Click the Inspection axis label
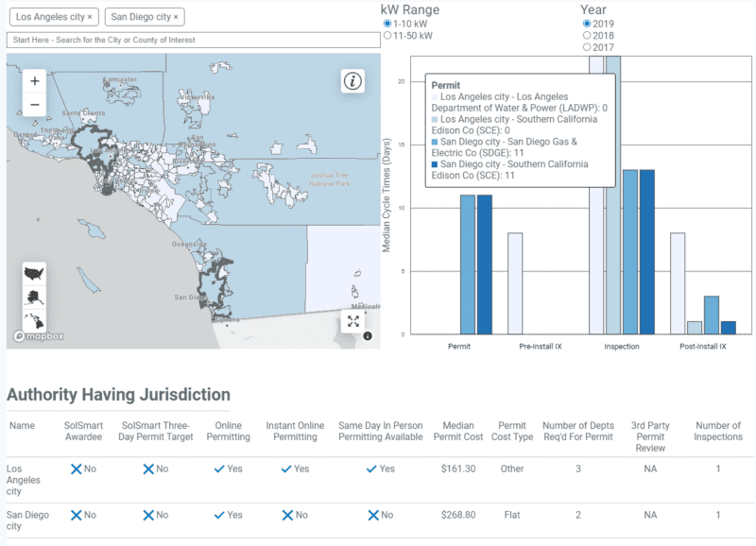Image resolution: width=756 pixels, height=546 pixels. coord(622,347)
